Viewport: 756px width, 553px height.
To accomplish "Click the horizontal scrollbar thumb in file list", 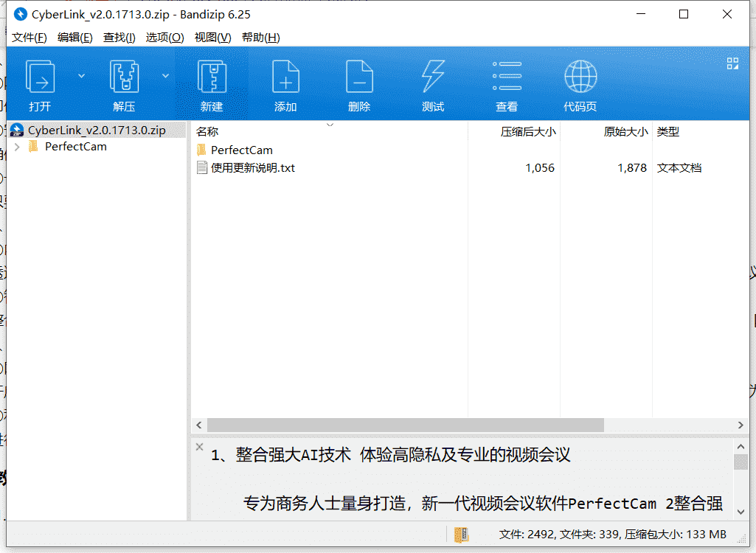I will pyautogui.click(x=406, y=425).
